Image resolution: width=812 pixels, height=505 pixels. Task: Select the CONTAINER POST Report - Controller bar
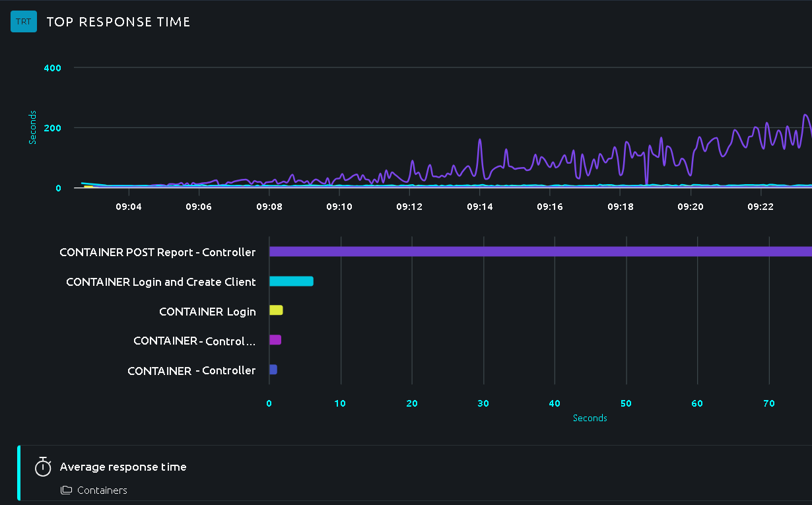pyautogui.click(x=541, y=252)
